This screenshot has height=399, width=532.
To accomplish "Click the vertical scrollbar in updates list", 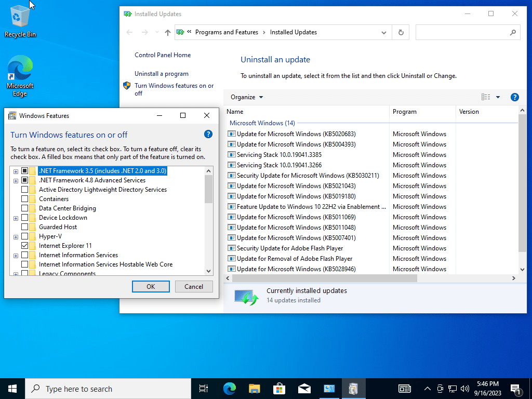I will click(522, 183).
